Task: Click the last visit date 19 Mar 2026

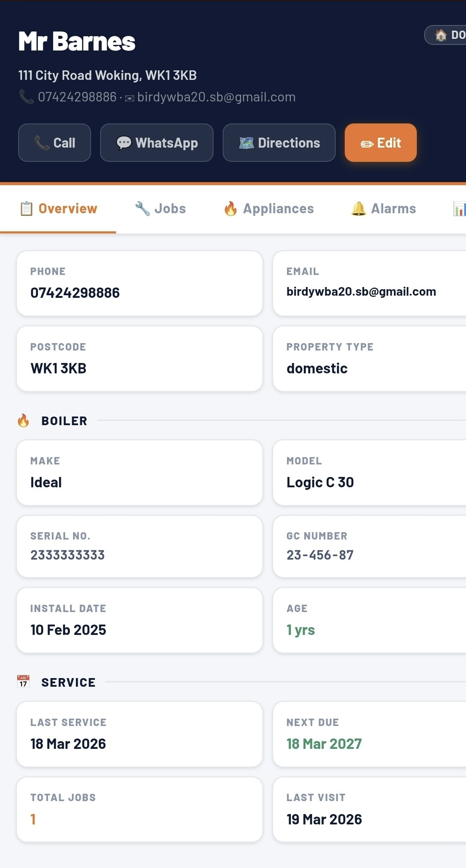Action: pos(324,819)
